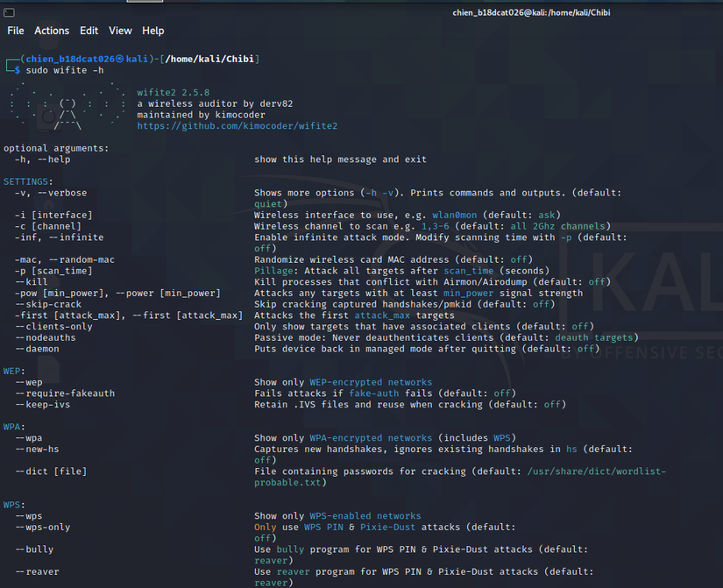The height and width of the screenshot is (588, 723).
Task: Click the 'SETTINGS:' section heading
Action: point(28,181)
